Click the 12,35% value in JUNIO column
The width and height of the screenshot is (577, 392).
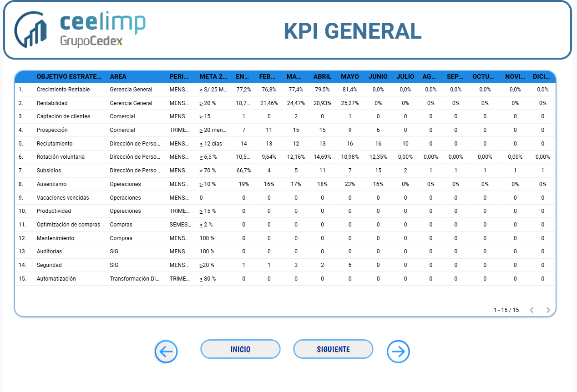click(378, 157)
